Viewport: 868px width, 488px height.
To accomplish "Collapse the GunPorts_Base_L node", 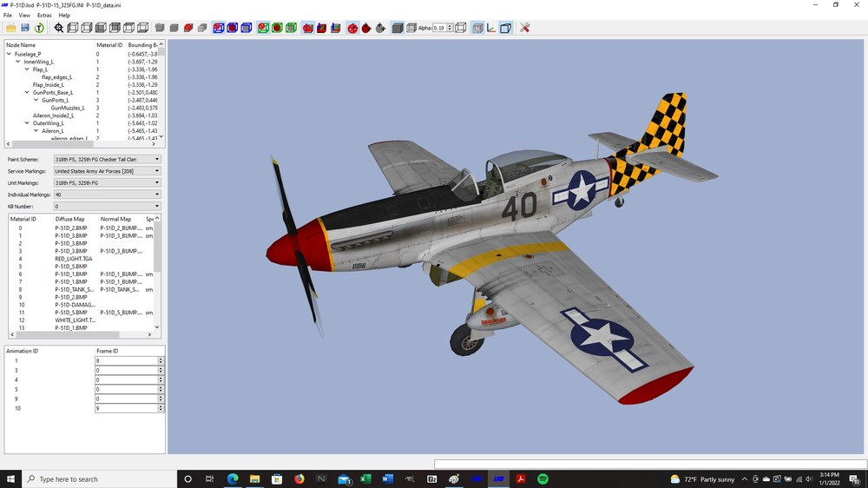I will [x=27, y=93].
